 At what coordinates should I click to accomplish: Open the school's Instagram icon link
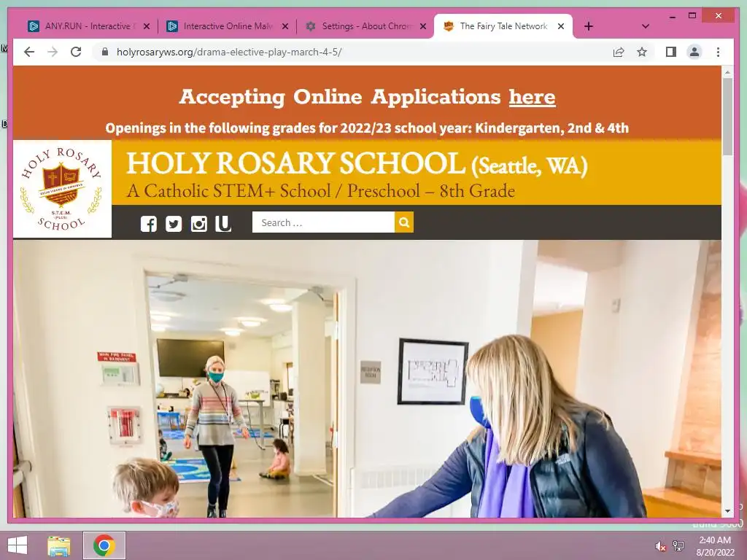coord(198,223)
